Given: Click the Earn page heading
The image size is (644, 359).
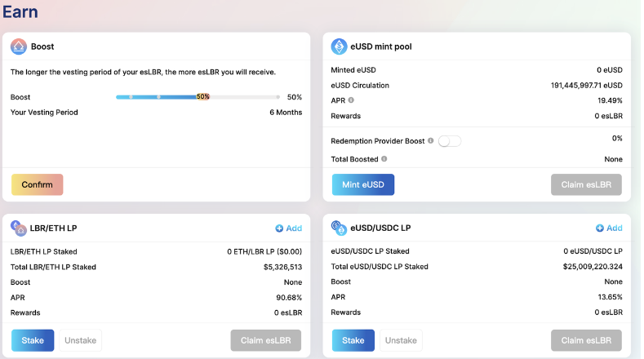Looking at the screenshot, I should (20, 11).
